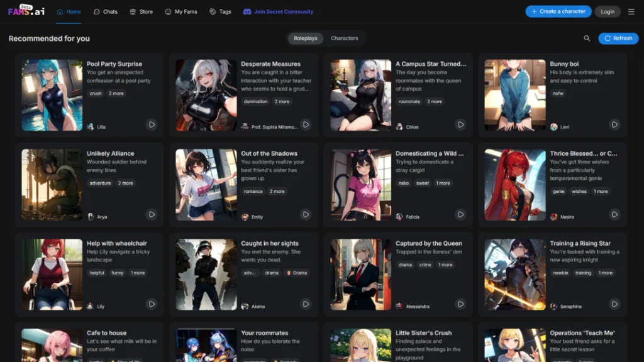Play the Unlikely Alliance roleplay

coord(152,214)
